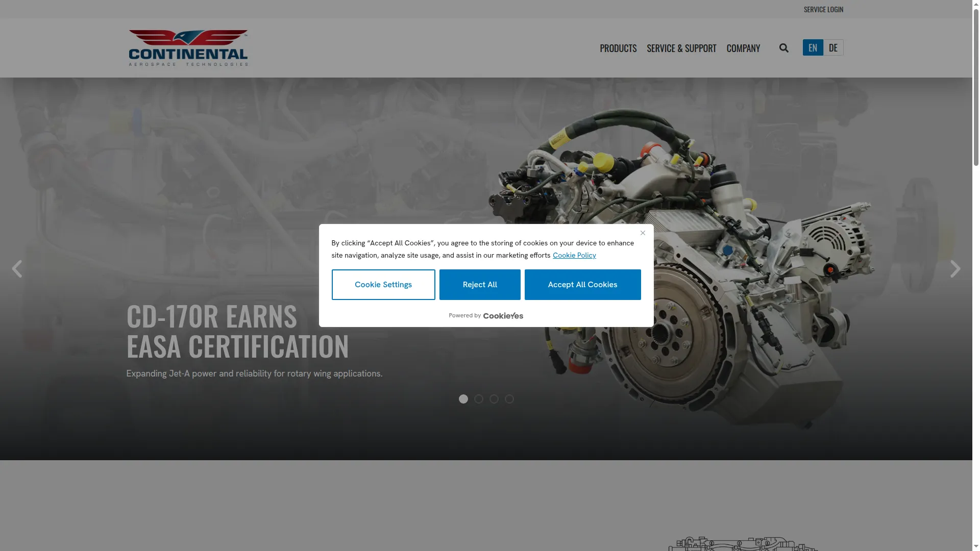Screen dimensions: 980x551
Task: Open the Products menu
Action: [x=618, y=48]
